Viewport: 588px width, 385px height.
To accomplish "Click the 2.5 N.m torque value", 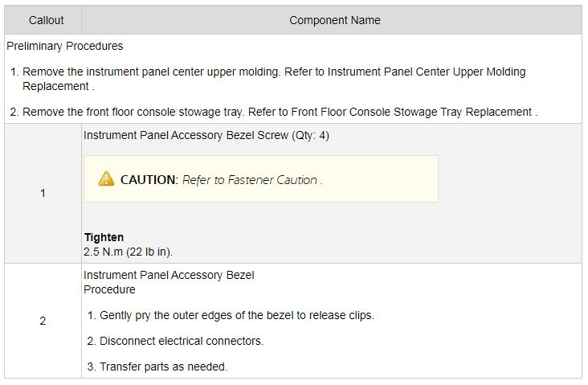I will tap(128, 252).
